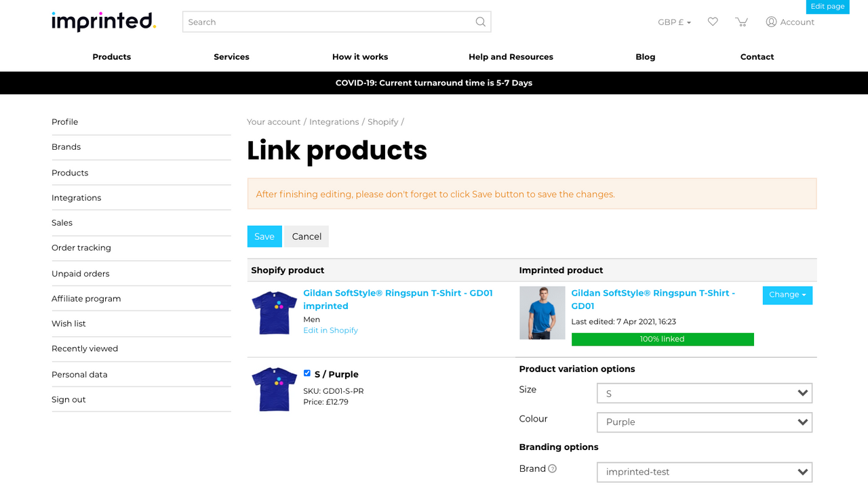The height and width of the screenshot is (488, 868).
Task: Click the 100% linked progress bar
Action: point(663,339)
